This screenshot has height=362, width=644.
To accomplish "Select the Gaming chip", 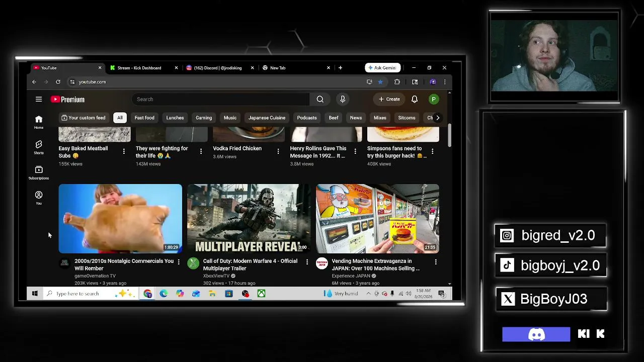I will pos(204,118).
